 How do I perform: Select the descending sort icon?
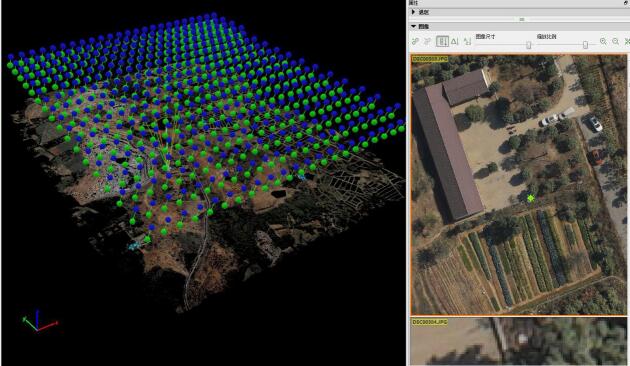pyautogui.click(x=467, y=41)
